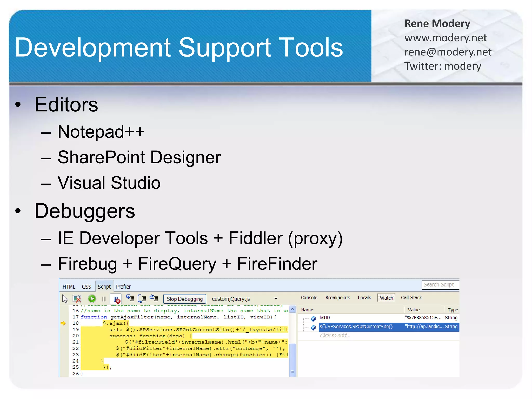Click 'Click to add...' to add watch
The image size is (532, 399).
pos(335,336)
